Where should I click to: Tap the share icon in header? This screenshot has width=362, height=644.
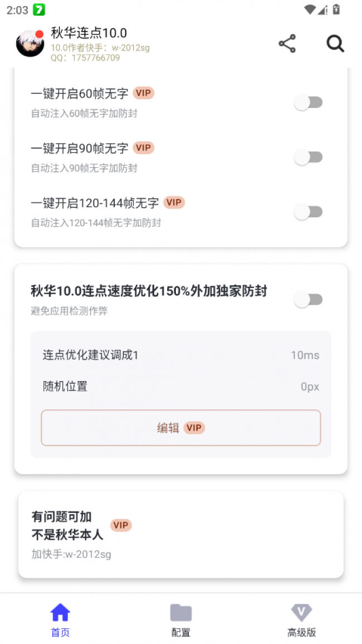287,43
